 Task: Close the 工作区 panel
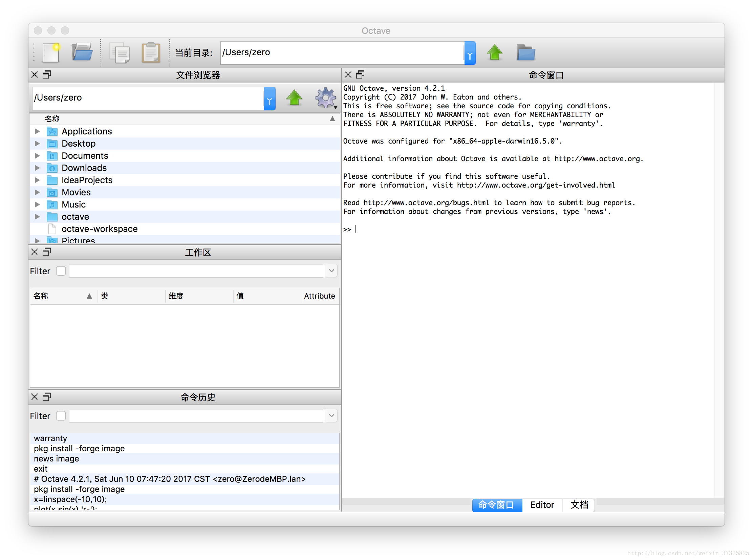coord(35,252)
